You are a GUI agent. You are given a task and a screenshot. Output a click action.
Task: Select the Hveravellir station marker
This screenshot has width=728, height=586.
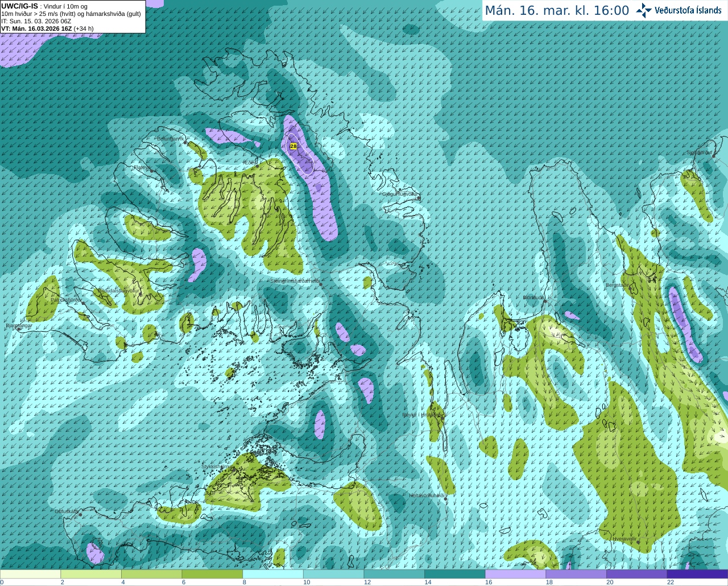(638, 542)
